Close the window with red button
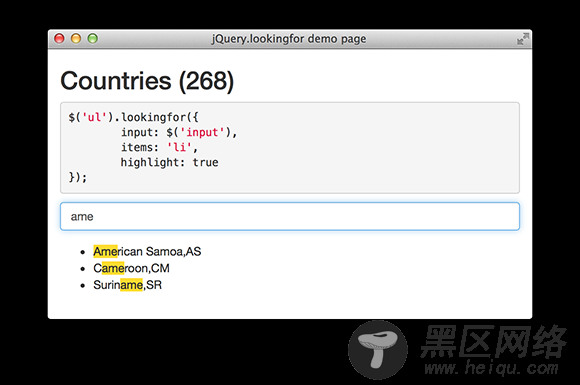 coord(59,38)
